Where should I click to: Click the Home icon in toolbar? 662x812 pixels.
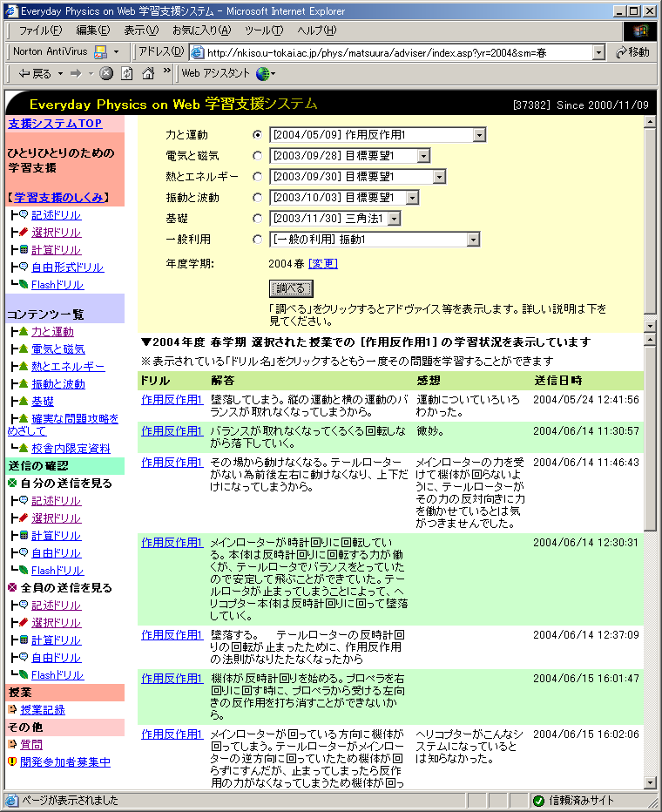coord(148,73)
